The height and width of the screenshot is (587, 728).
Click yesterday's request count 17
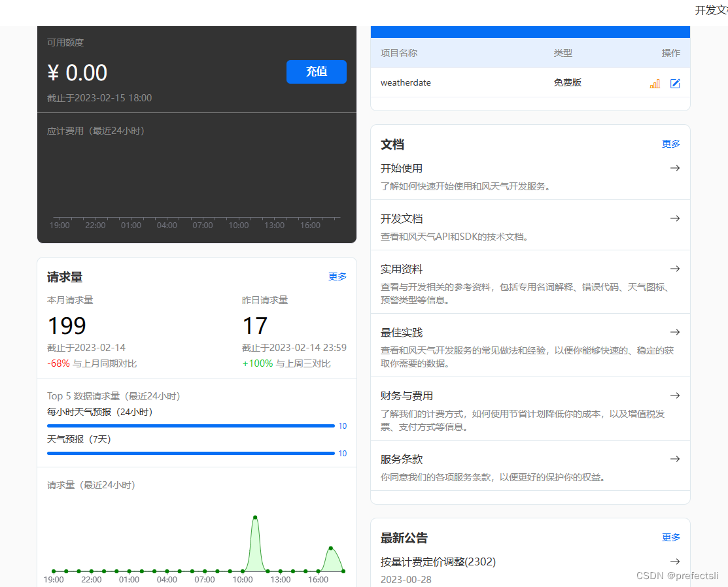point(255,326)
